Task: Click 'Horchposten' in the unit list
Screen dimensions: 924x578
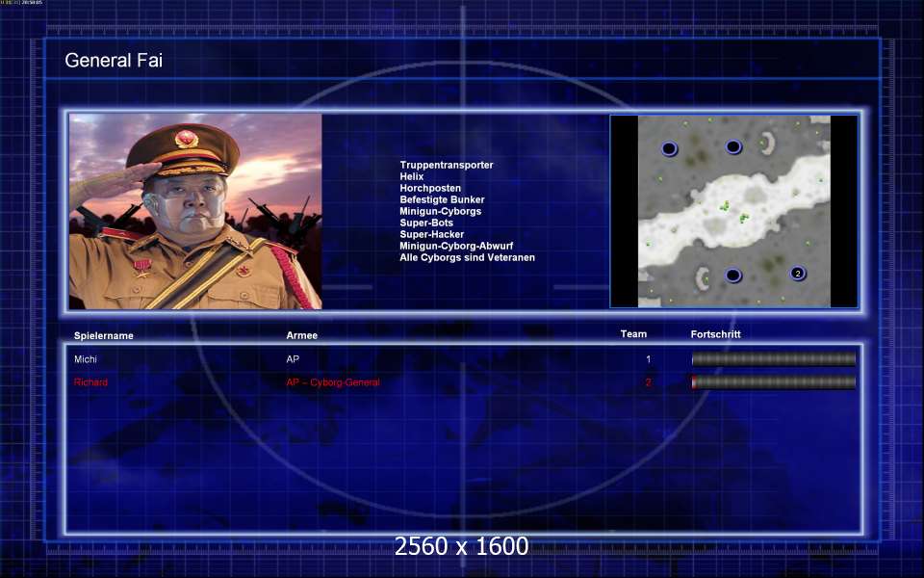Action: click(430, 188)
